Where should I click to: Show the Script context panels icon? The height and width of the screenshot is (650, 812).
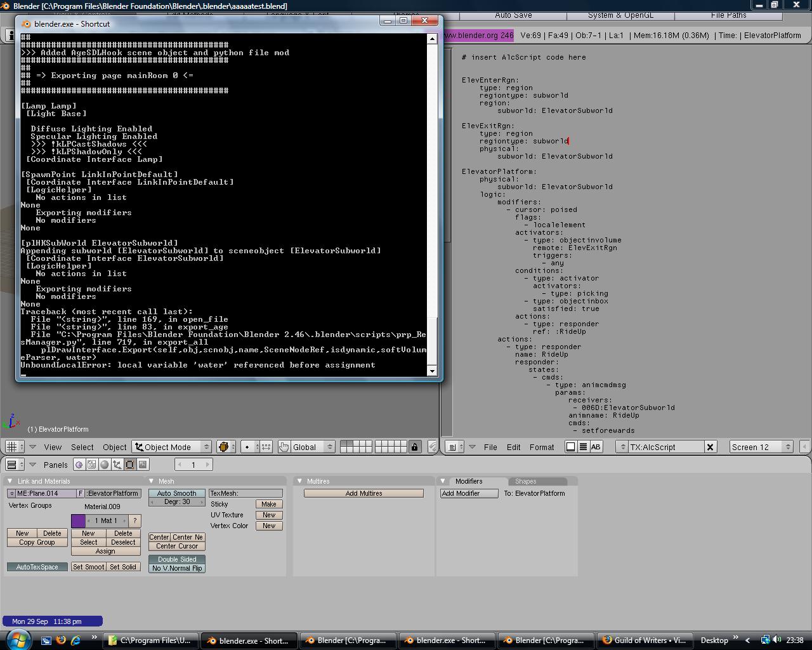(x=92, y=465)
